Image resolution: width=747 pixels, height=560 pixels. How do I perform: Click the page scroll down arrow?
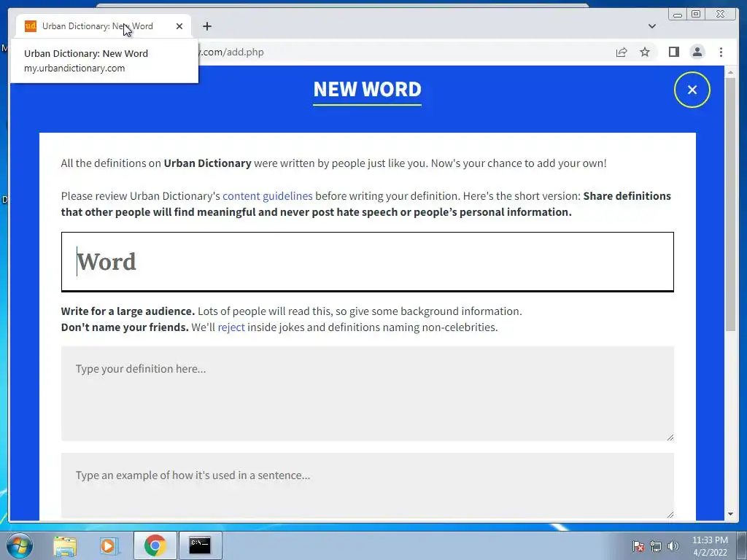pos(730,514)
